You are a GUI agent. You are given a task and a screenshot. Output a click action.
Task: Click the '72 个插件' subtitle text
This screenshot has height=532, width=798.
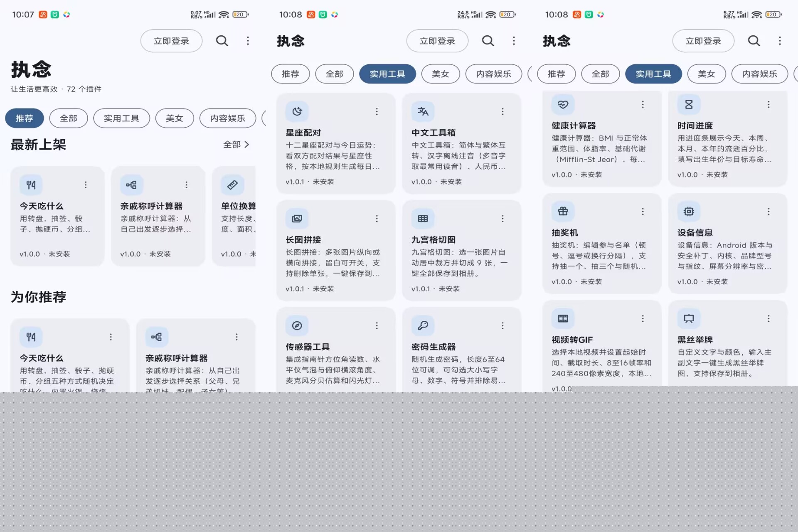[x=84, y=89]
